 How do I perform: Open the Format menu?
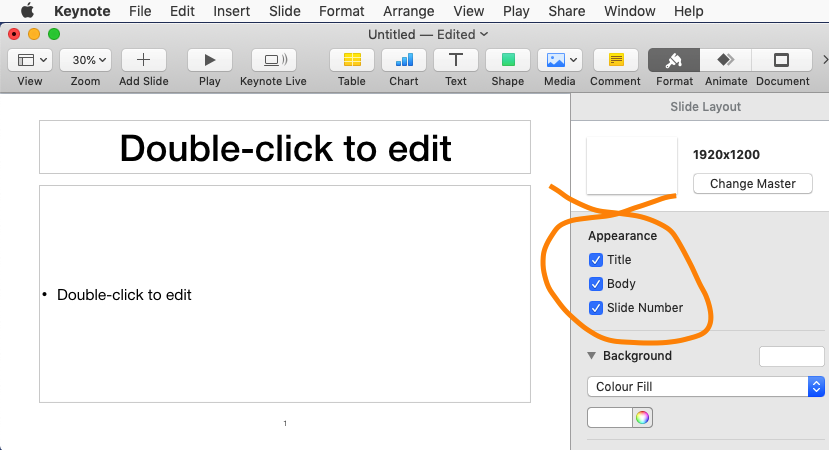click(x=342, y=11)
